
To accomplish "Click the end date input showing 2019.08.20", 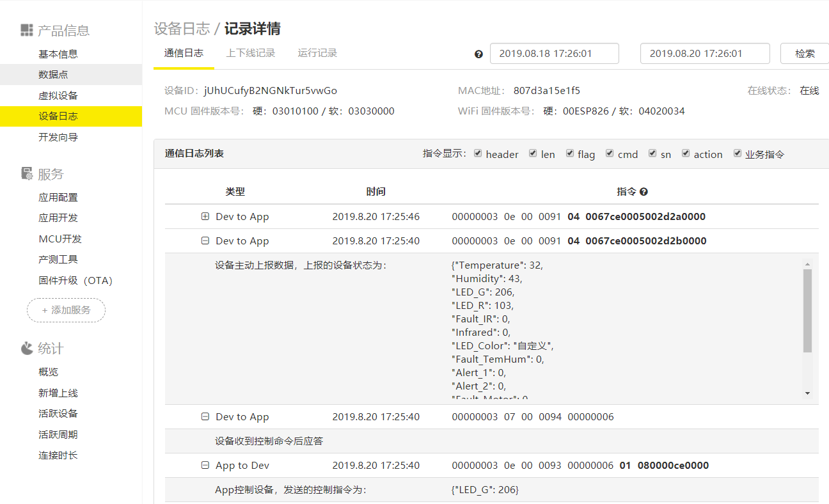I will pyautogui.click(x=704, y=53).
